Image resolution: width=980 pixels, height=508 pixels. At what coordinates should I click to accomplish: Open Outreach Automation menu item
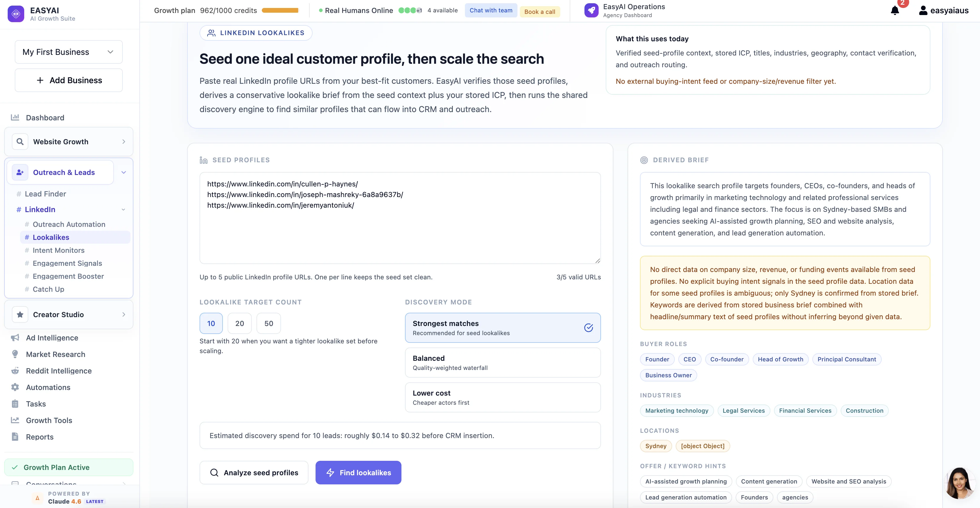[x=69, y=224]
